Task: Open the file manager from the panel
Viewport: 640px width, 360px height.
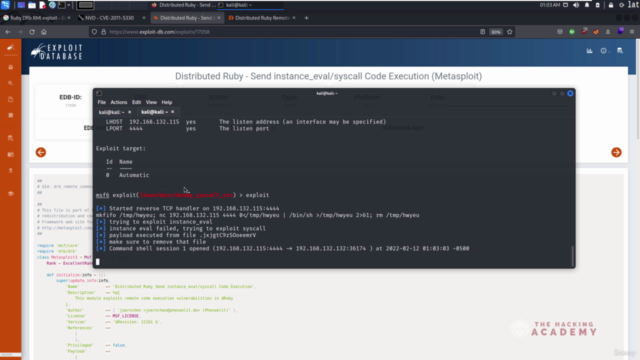Action: point(32,5)
